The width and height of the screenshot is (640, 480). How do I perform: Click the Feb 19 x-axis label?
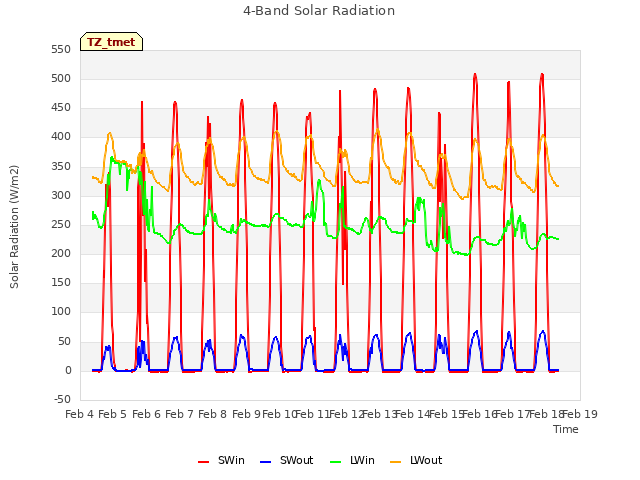(x=580, y=414)
